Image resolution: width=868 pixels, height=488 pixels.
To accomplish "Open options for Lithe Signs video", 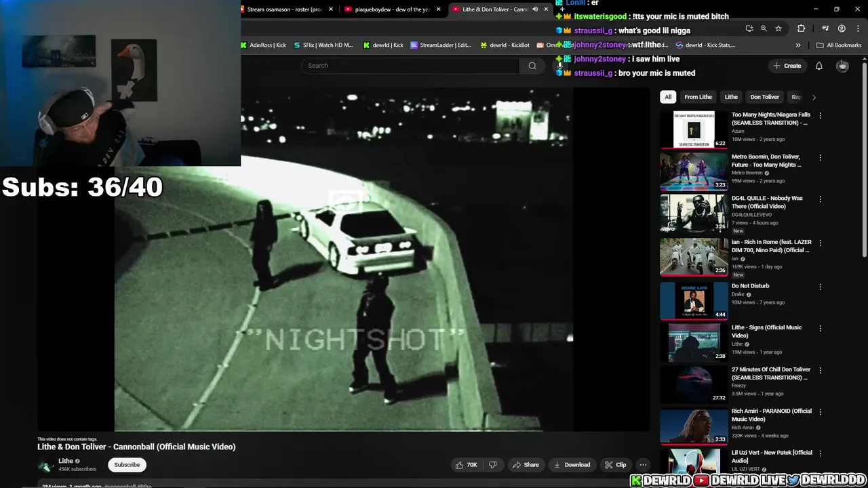I will click(820, 329).
